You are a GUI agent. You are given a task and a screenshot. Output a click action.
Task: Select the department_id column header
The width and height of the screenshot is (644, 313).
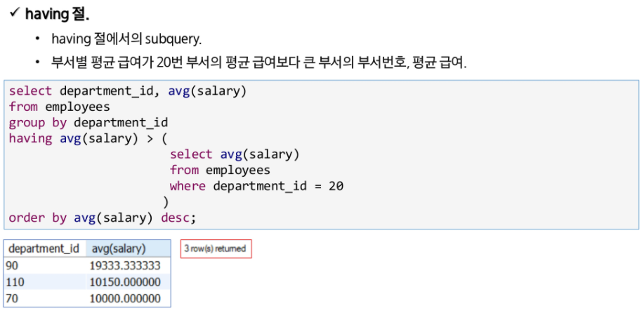(x=45, y=248)
